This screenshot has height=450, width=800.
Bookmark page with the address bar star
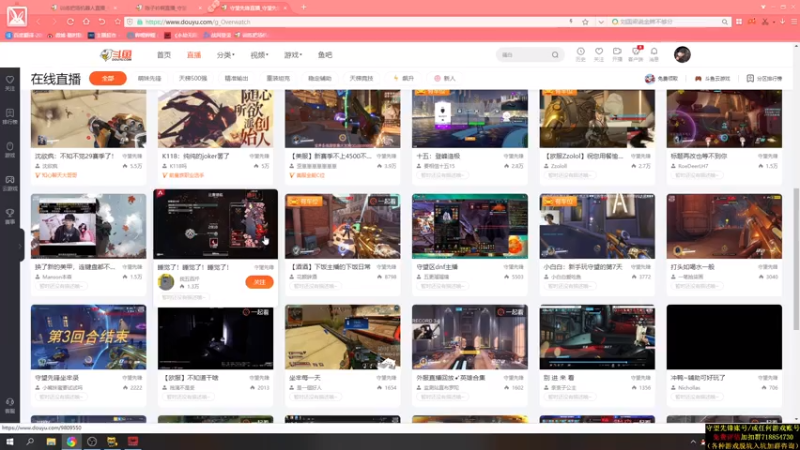[585, 22]
